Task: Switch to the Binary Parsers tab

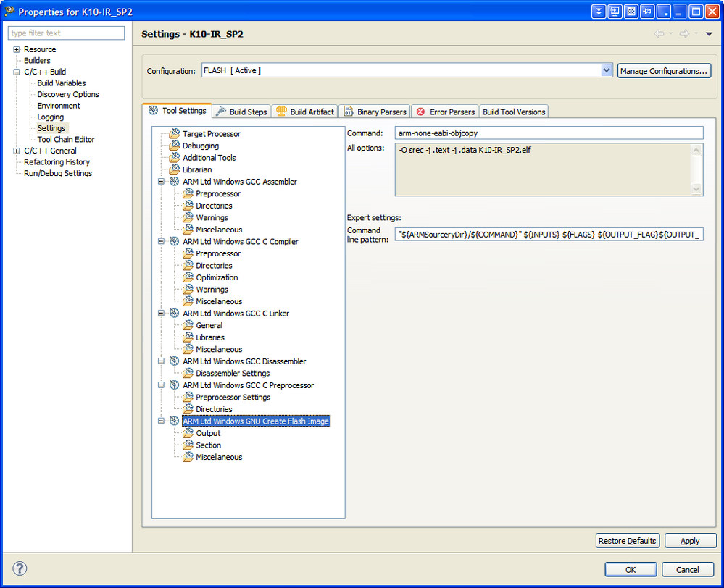Action: tap(375, 112)
